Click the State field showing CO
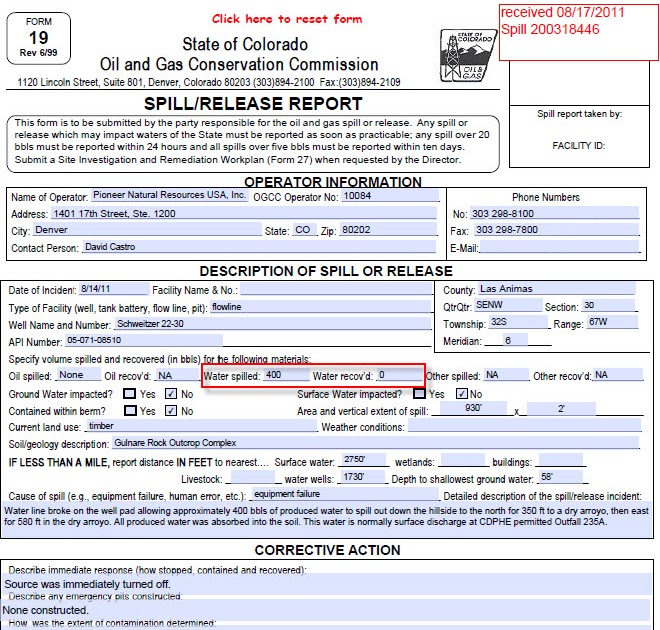 [304, 230]
